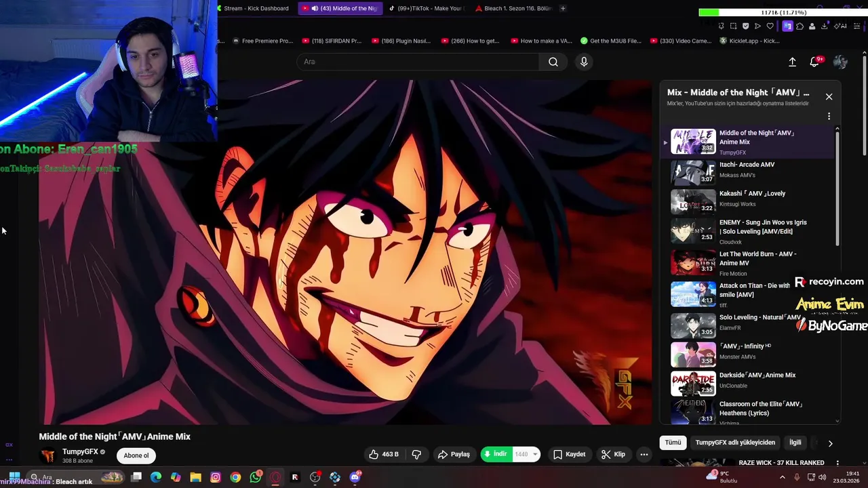Open the purple translate extension icon
The image size is (868, 488).
click(787, 26)
